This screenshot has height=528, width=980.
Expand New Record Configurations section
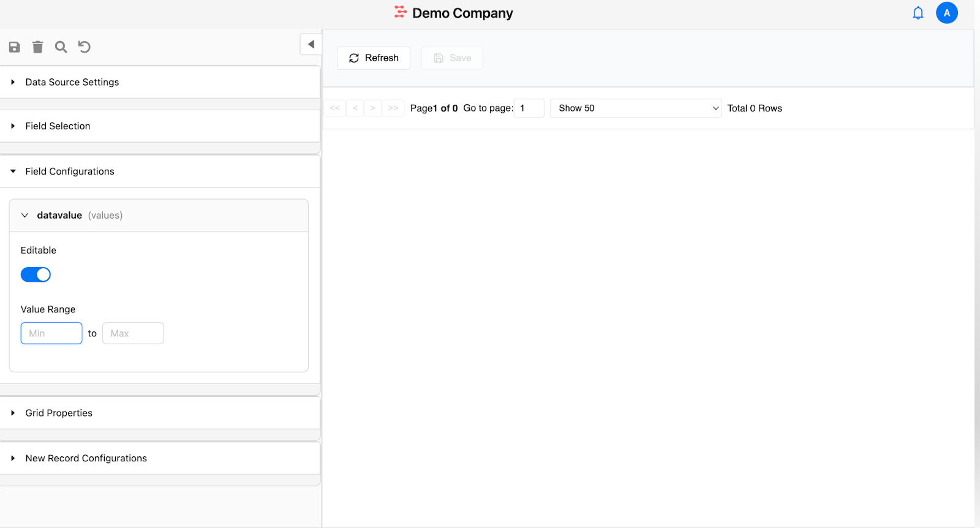point(160,458)
